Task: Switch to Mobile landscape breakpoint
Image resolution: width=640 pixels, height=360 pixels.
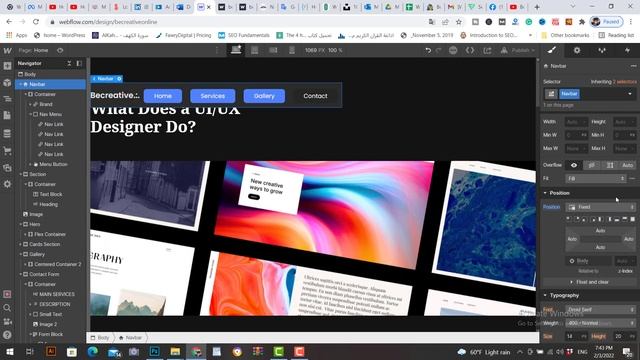Action: 273,50
